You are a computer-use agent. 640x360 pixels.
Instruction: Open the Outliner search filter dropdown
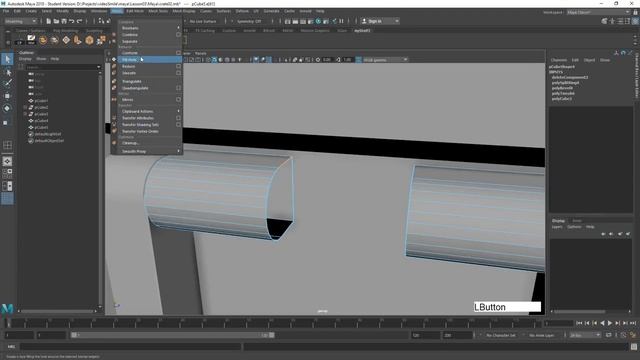[98, 67]
